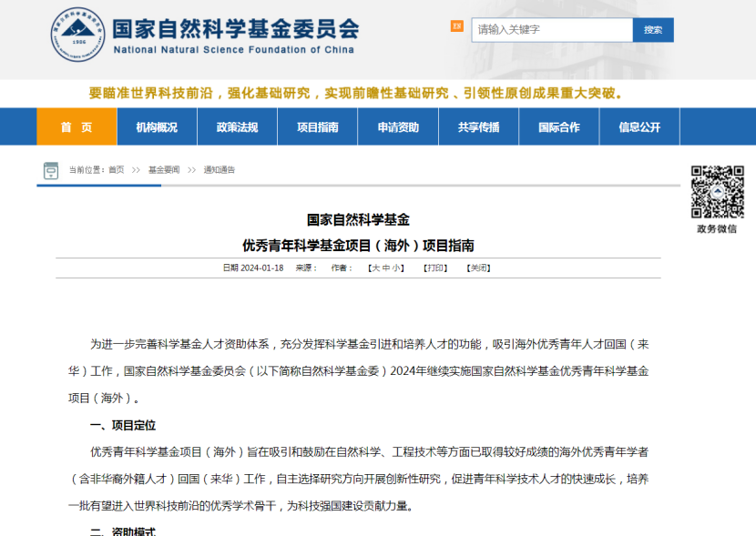Image resolution: width=756 pixels, height=536 pixels.
Task: Switch to English via the orange EN icon
Action: pyautogui.click(x=456, y=26)
